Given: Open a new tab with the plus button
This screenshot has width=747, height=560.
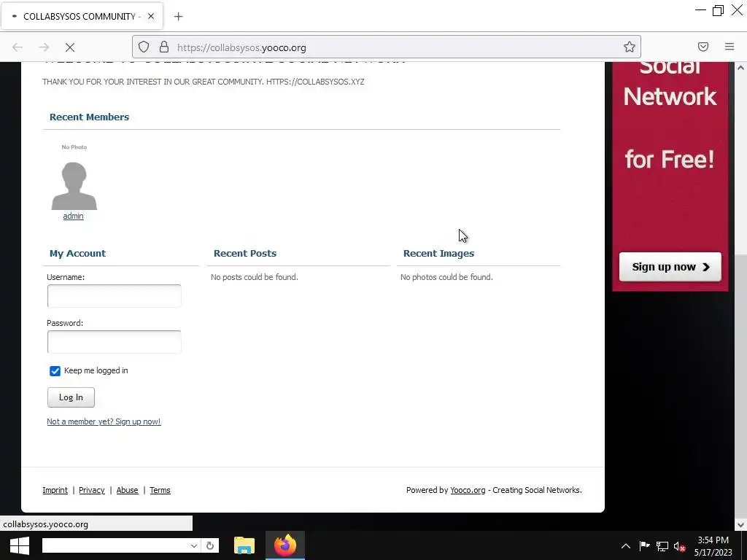Looking at the screenshot, I should [178, 17].
